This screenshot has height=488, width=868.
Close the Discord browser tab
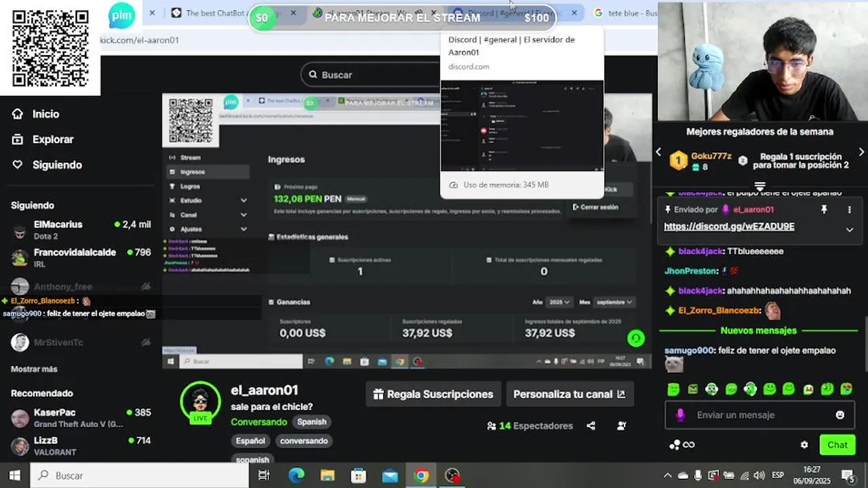click(x=574, y=13)
